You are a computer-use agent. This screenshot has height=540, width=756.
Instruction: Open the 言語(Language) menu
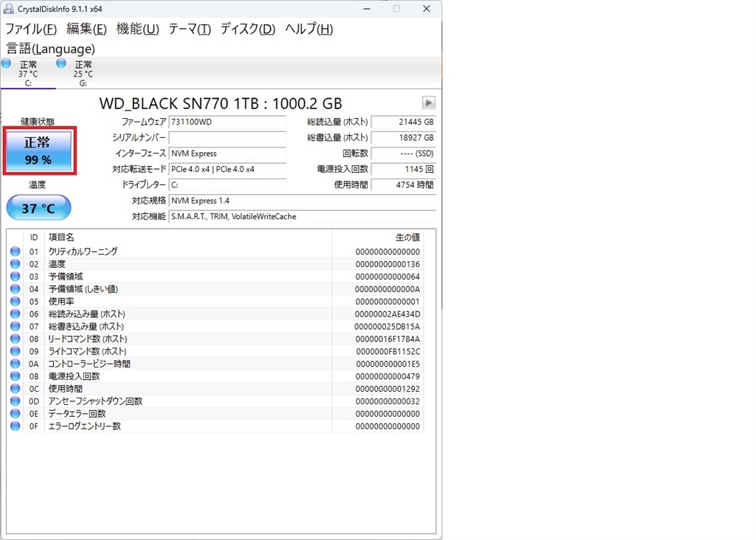51,49
